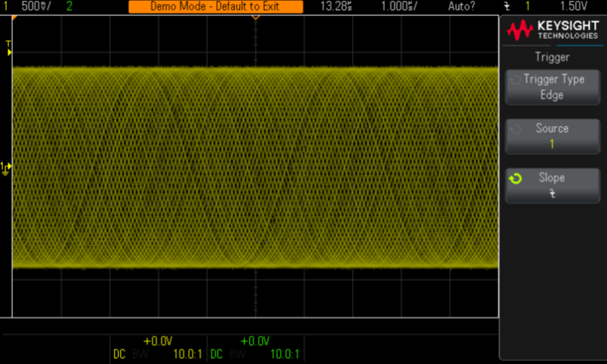Open the trigger Slope softkey
Screen dimensions: 607x364
pos(553,185)
